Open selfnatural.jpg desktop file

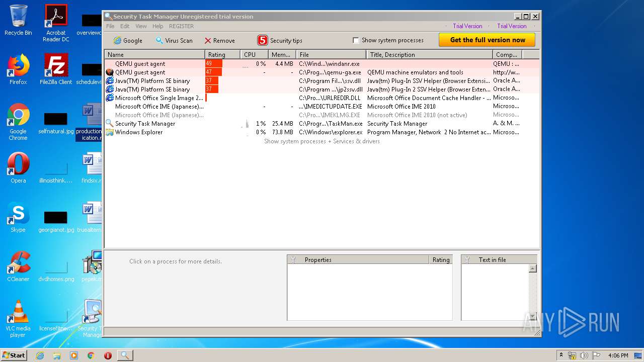click(56, 123)
